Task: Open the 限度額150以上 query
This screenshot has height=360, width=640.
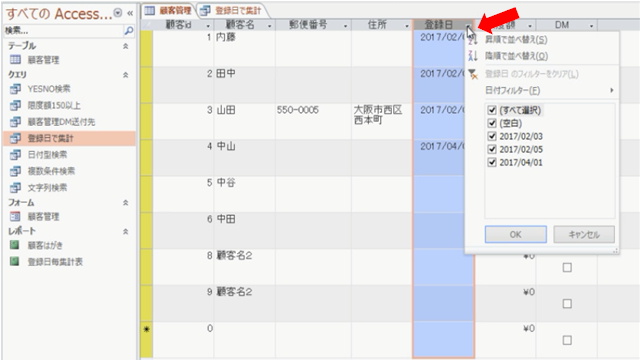Action: pos(54,105)
